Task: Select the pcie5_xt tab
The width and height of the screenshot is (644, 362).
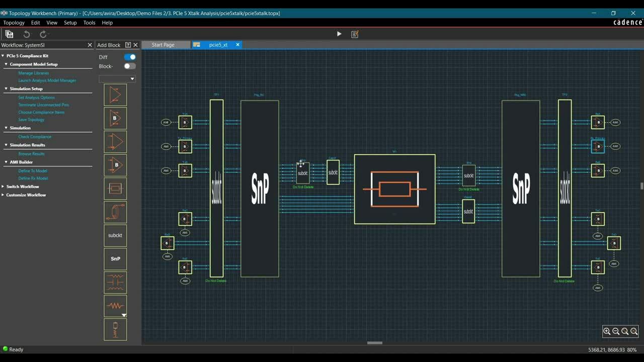Action: (x=218, y=45)
